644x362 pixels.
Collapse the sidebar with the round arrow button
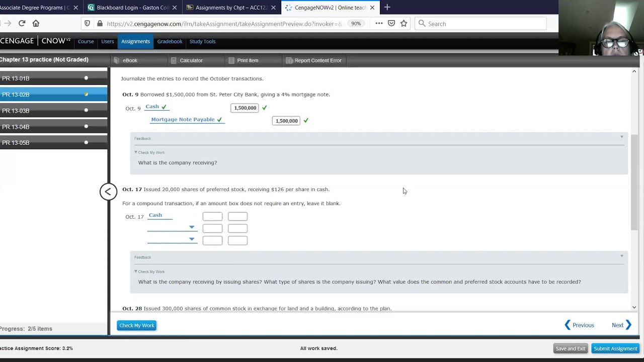coord(108,192)
